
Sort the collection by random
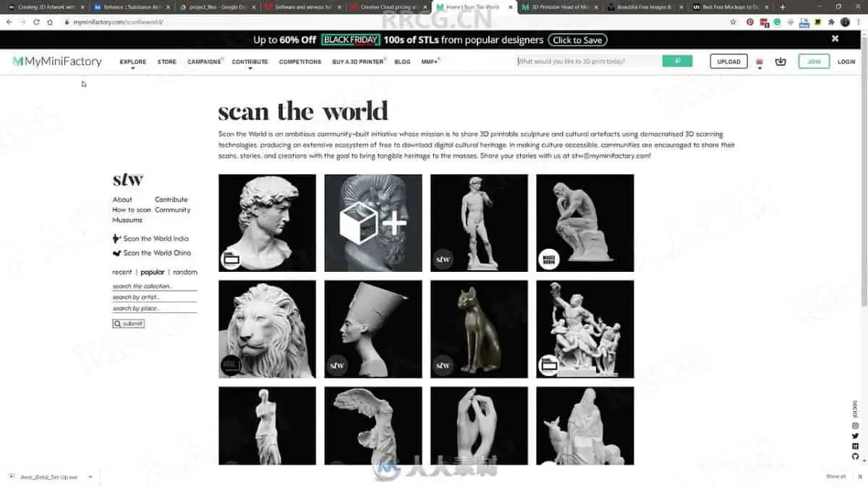(x=185, y=273)
